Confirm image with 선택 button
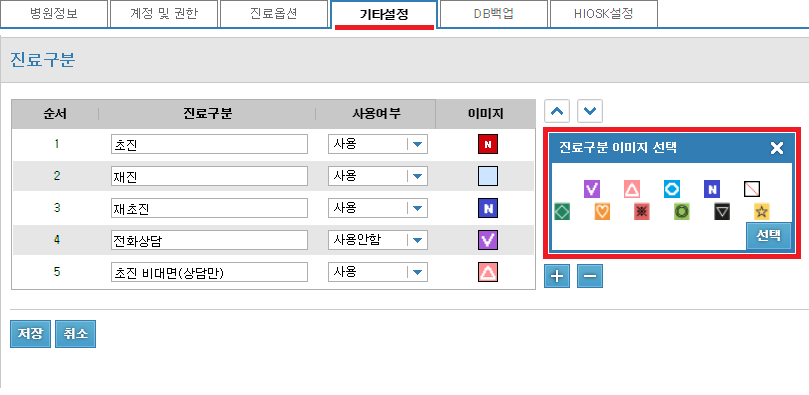Image resolution: width=809 pixels, height=395 pixels. coord(768,236)
